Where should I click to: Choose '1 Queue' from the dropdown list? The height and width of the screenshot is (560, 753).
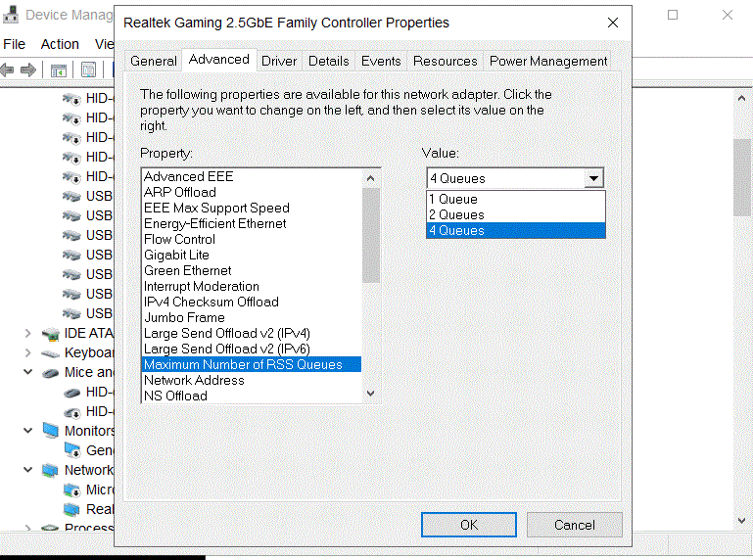[516, 199]
